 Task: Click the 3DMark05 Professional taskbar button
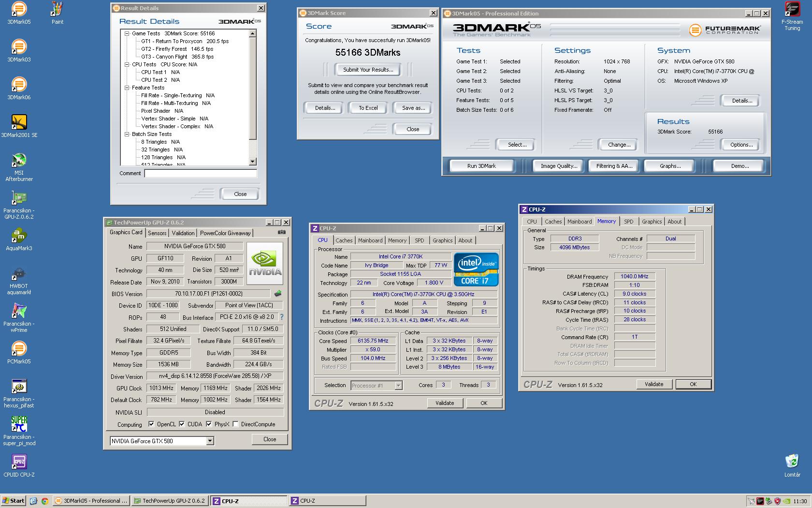(91, 501)
